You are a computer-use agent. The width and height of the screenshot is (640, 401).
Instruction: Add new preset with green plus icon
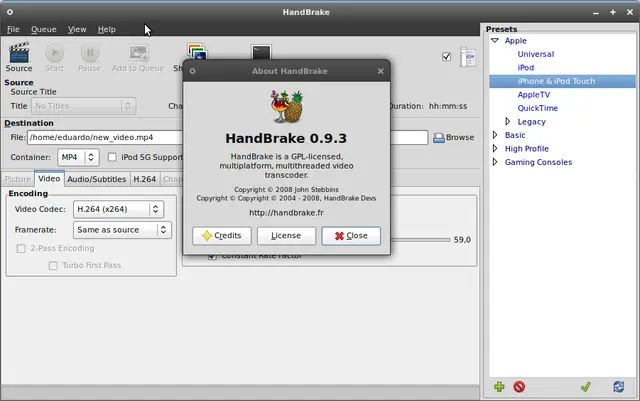point(499,386)
